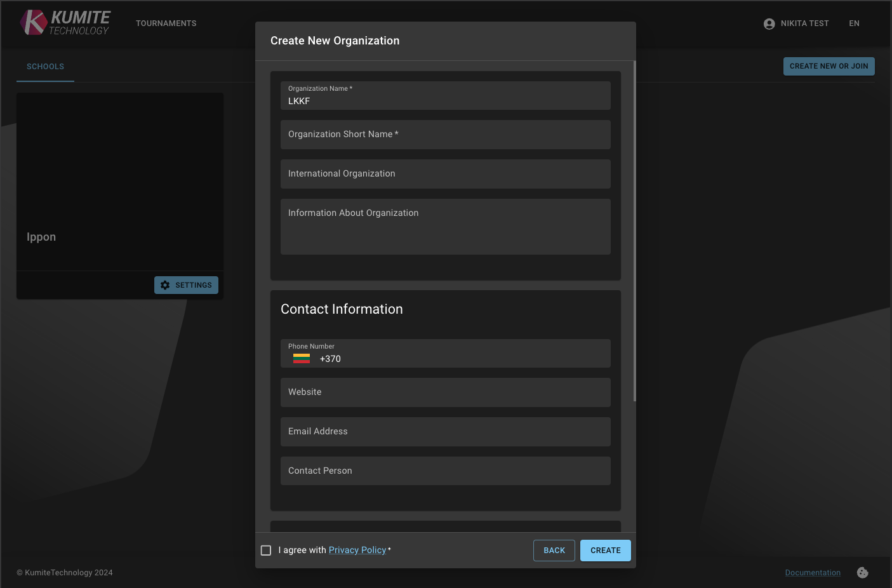Viewport: 892px width, 588px height.
Task: Open the Lithuania flag country selector
Action: [x=302, y=359]
